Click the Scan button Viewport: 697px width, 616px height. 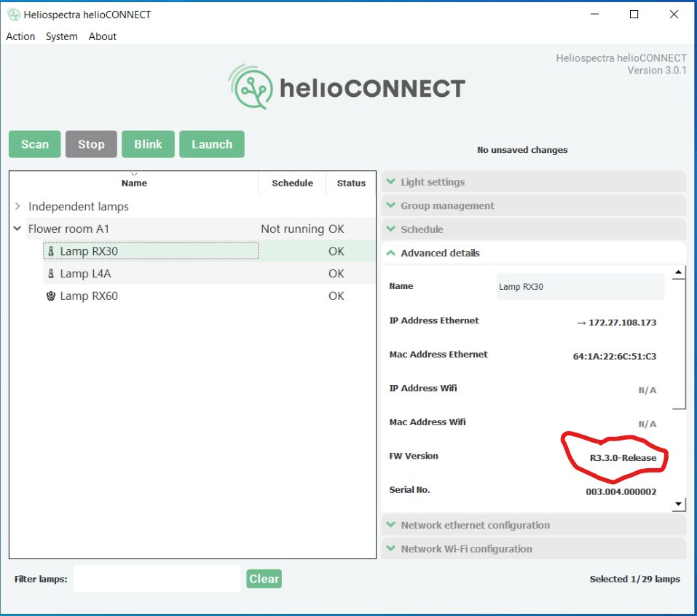(35, 144)
